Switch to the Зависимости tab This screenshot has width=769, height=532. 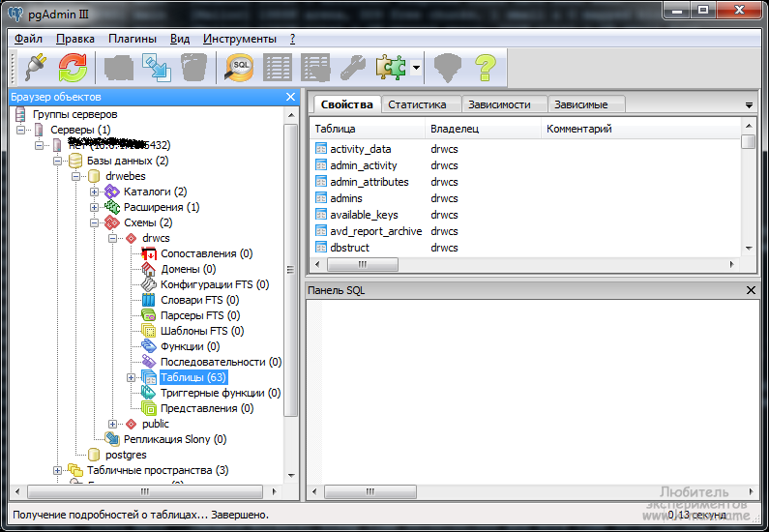tap(504, 104)
